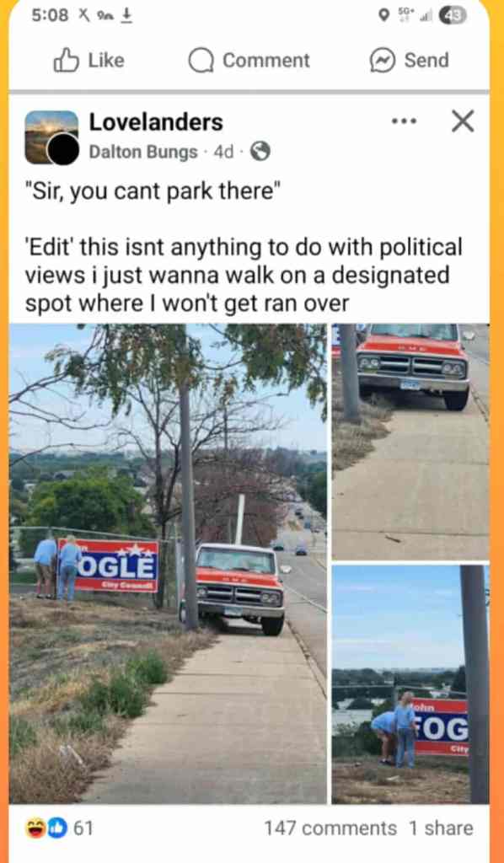Open the top-right close-up truck photo
The width and height of the screenshot is (504, 863).
[x=410, y=442]
